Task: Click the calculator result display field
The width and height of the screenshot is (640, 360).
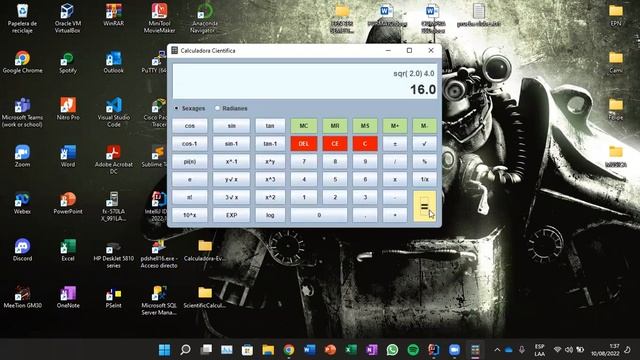Action: (x=304, y=81)
